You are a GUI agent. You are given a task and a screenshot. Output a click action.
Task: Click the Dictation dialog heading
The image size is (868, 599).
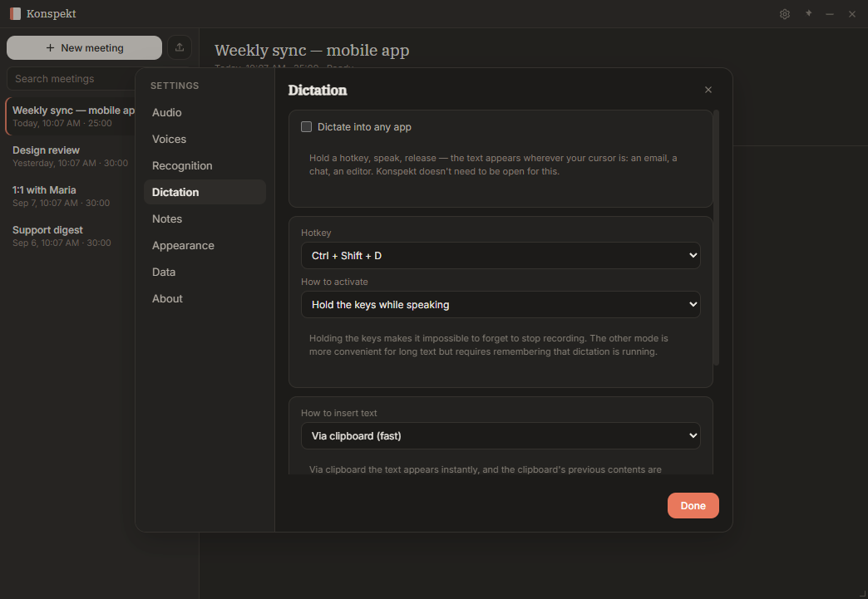[x=318, y=91]
